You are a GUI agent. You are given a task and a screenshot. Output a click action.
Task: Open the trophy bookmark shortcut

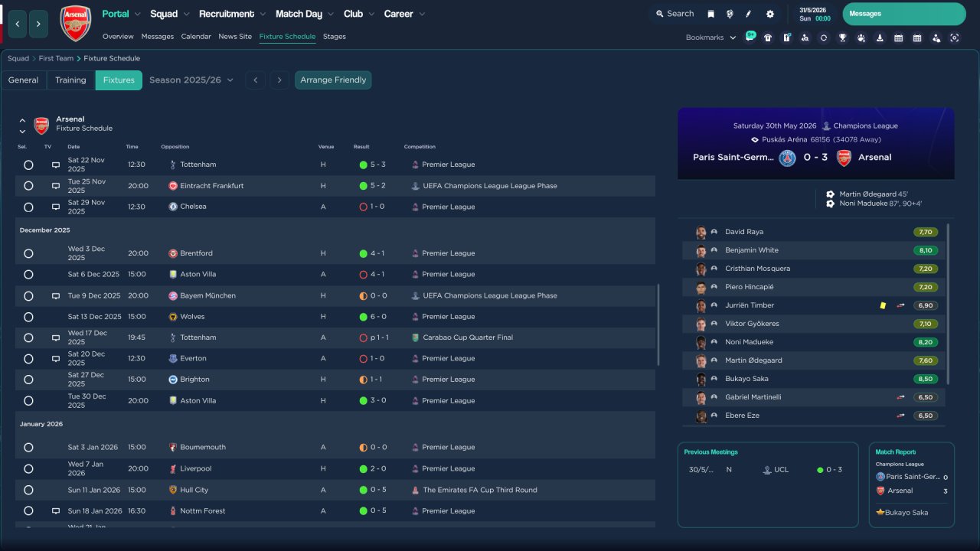tap(842, 37)
